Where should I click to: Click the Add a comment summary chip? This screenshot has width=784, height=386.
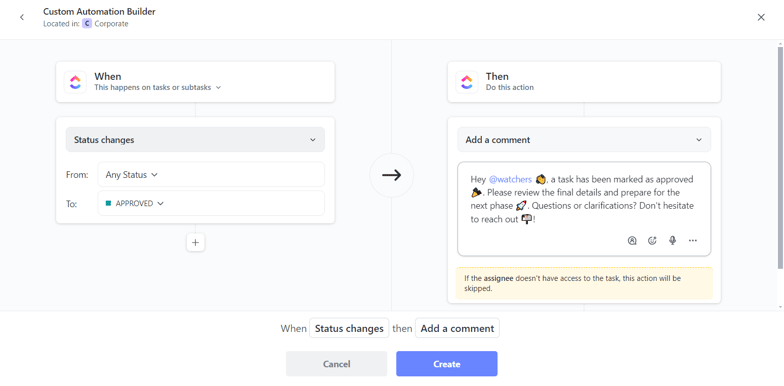(x=457, y=328)
